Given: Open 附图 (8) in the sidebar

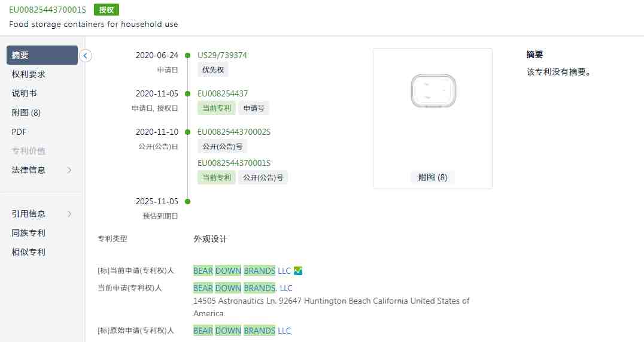Looking at the screenshot, I should coord(26,113).
